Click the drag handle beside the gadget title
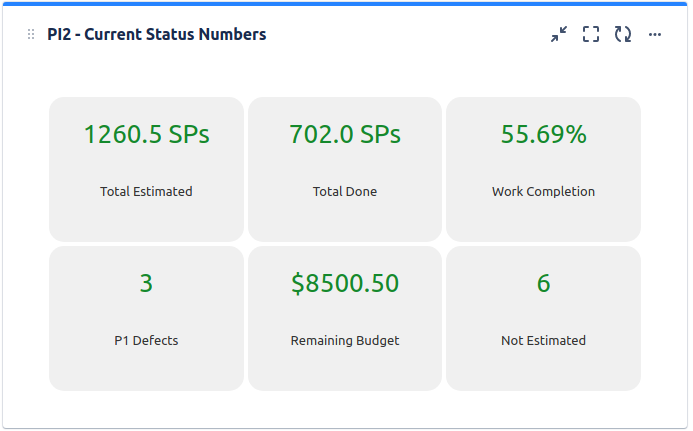693x431 pixels. [31, 34]
